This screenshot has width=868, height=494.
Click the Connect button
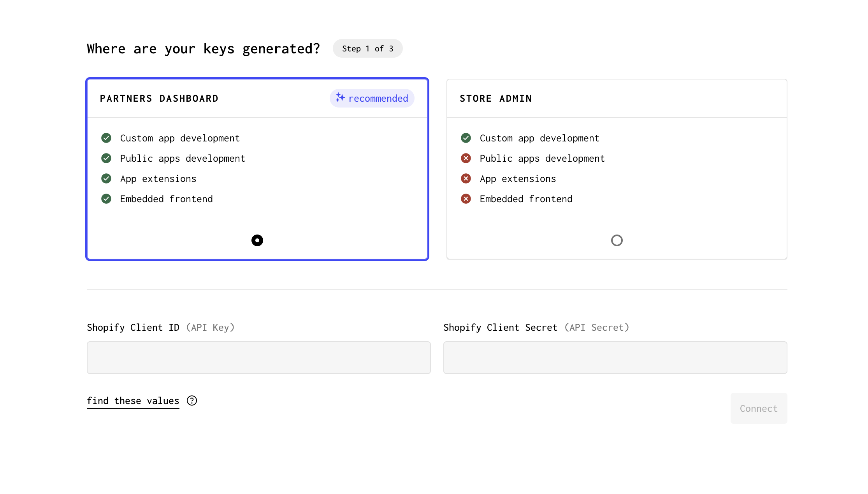pos(759,409)
